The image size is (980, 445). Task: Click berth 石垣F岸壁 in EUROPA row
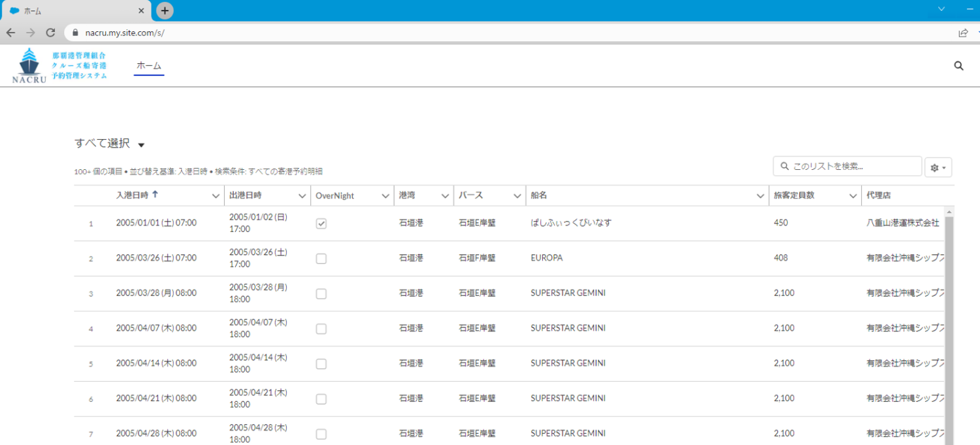(x=477, y=258)
